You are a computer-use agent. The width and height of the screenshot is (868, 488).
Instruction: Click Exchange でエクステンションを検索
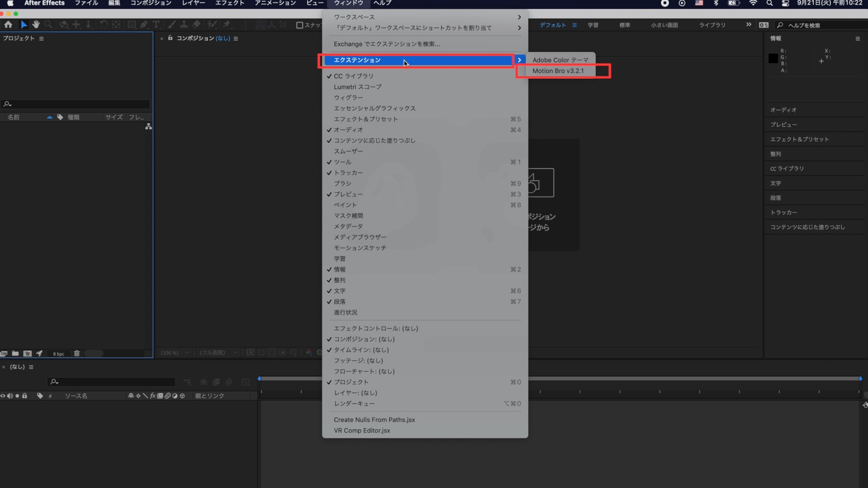tap(387, 44)
